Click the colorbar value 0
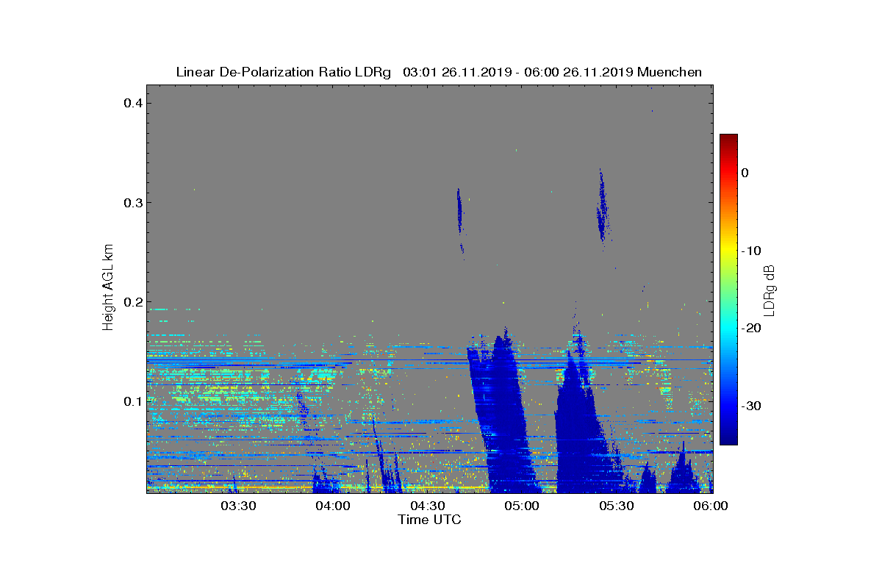 pyautogui.click(x=745, y=173)
